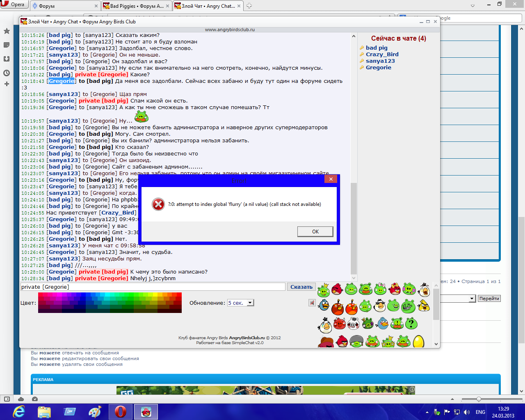Close the Форум tab
The image size is (525, 420).
tap(96, 6)
